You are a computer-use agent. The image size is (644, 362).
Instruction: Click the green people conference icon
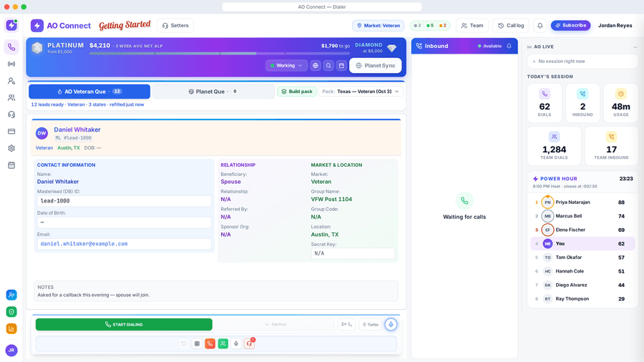coord(223,343)
